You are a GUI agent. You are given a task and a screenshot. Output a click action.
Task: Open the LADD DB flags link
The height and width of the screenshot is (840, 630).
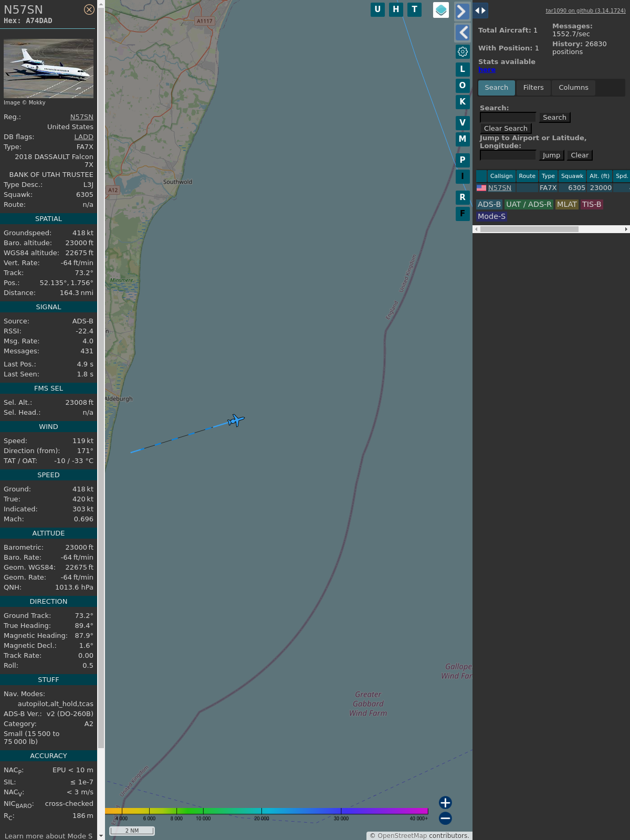coord(84,137)
